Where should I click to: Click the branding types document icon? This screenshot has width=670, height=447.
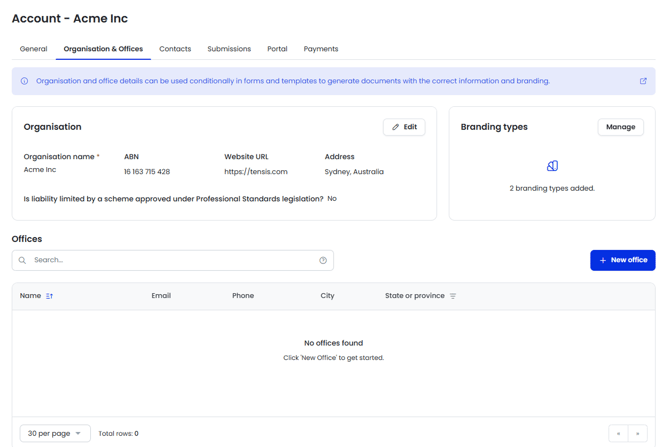tap(552, 166)
